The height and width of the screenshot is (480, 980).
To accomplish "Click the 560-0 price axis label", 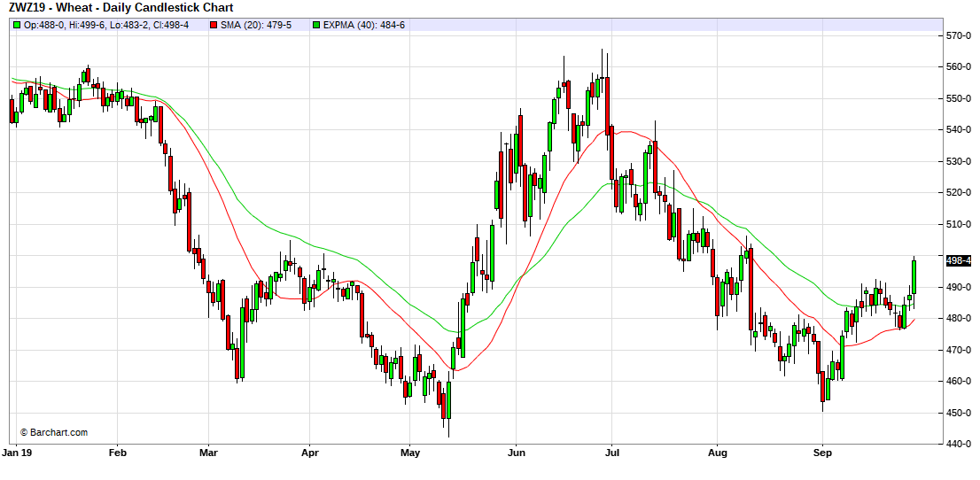I will (x=959, y=67).
